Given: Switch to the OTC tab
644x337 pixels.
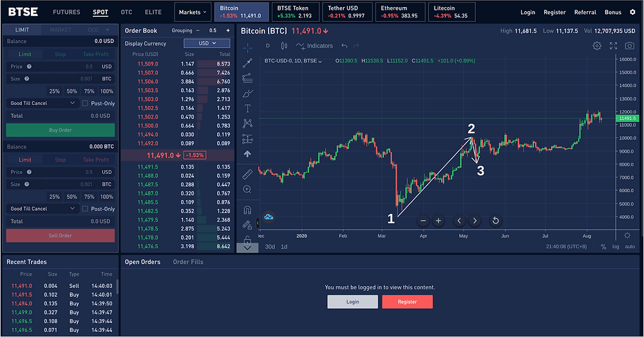Looking at the screenshot, I should (x=126, y=12).
